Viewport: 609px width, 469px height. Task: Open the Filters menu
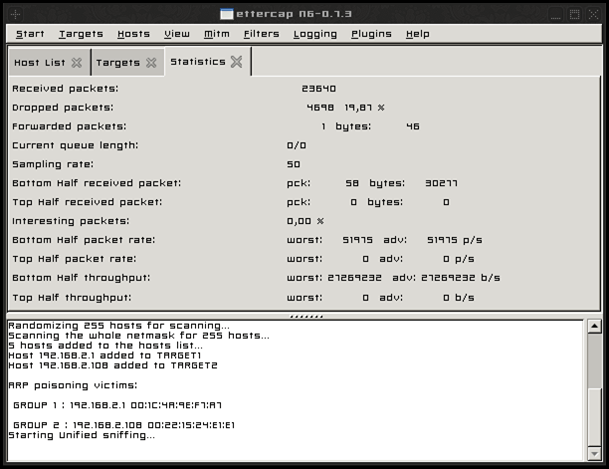[x=261, y=34]
